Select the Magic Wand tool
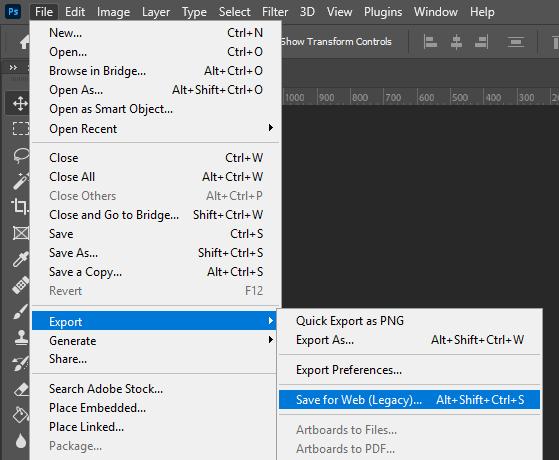 (x=21, y=180)
